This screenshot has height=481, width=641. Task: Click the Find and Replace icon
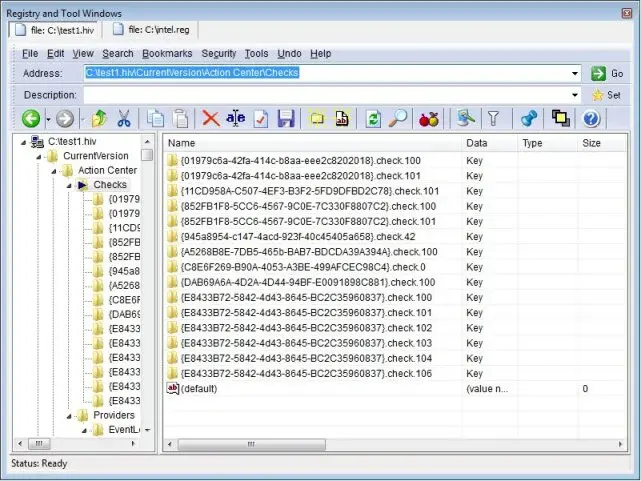pyautogui.click(x=466, y=119)
